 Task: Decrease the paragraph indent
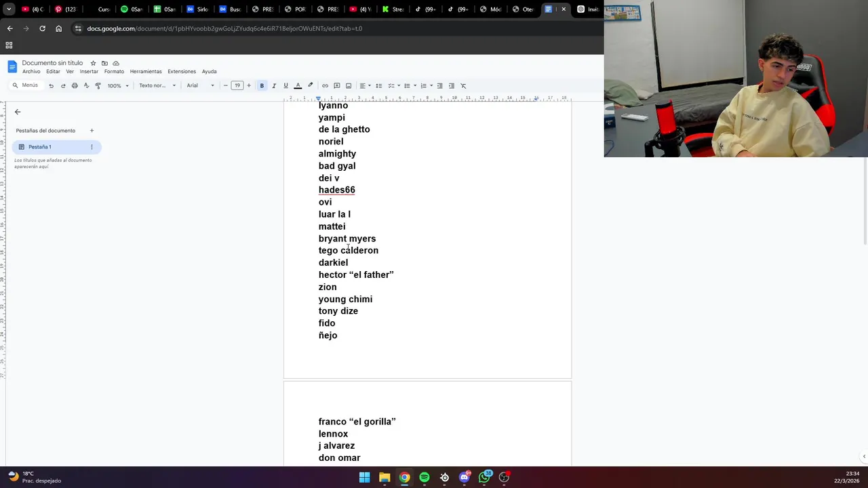(x=439, y=85)
